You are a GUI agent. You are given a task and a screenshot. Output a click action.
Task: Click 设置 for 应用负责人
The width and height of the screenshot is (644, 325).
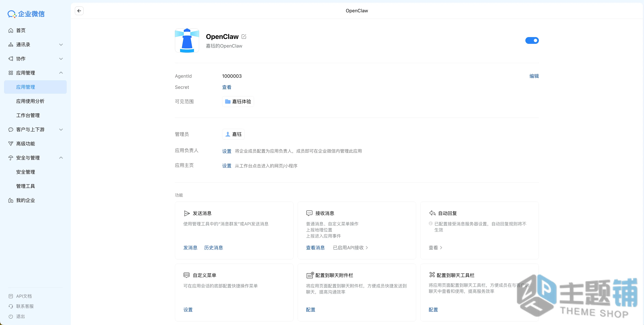pyautogui.click(x=227, y=151)
